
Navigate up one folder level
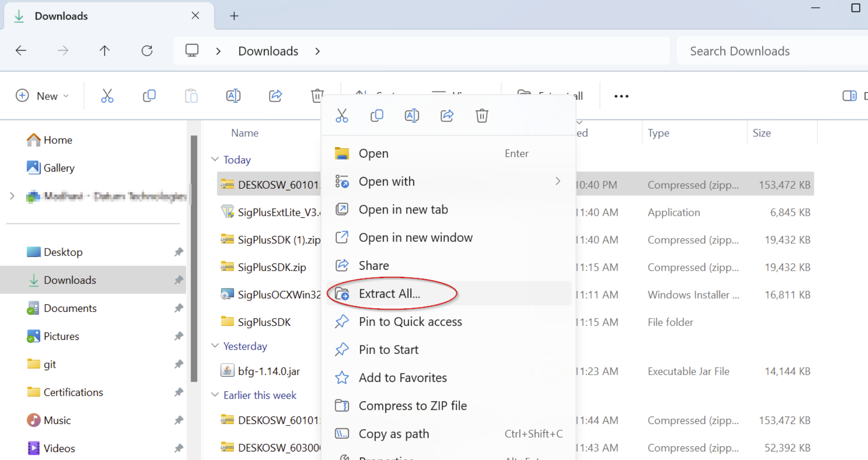click(104, 50)
